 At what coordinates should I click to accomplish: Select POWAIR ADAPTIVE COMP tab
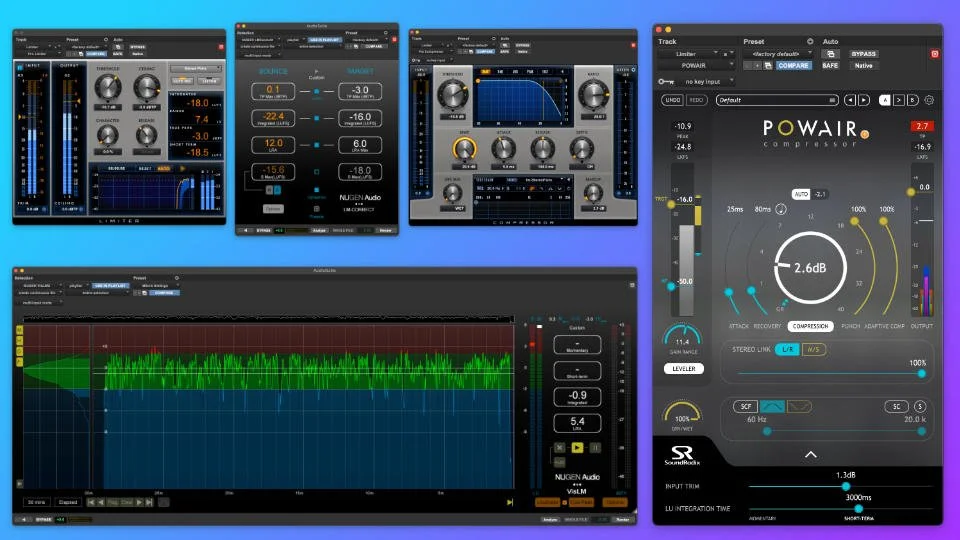[x=884, y=326]
